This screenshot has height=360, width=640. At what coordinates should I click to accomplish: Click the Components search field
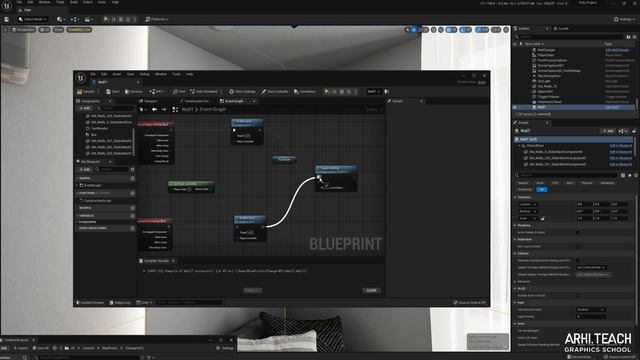point(115,108)
